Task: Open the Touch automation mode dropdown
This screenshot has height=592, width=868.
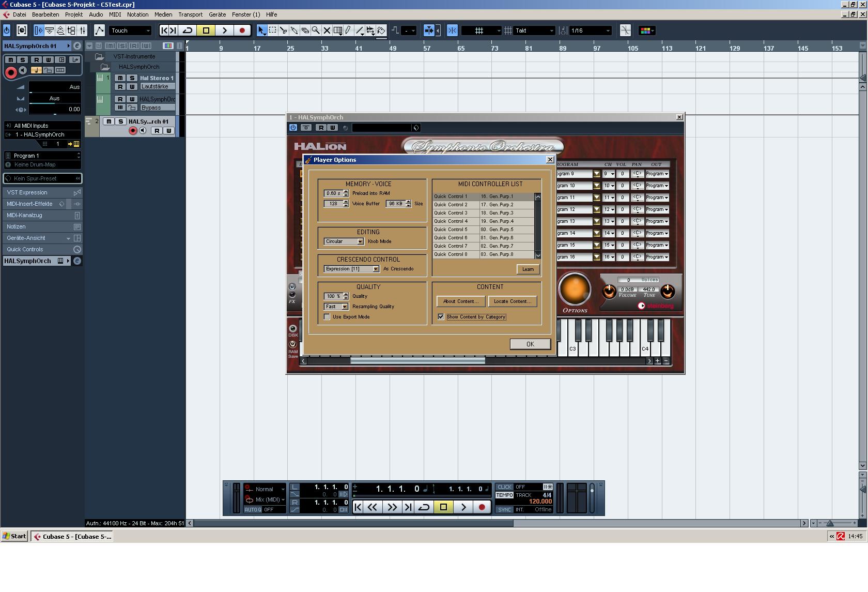Action: 131,31
